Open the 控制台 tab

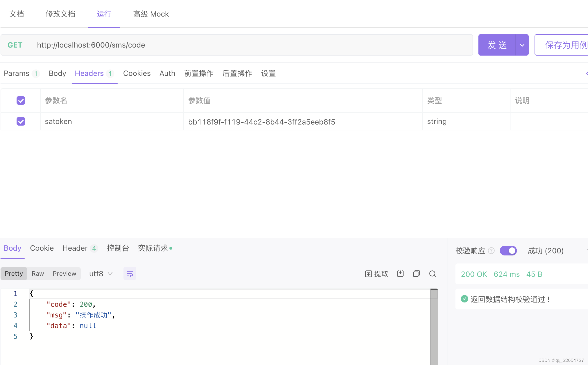pos(118,248)
